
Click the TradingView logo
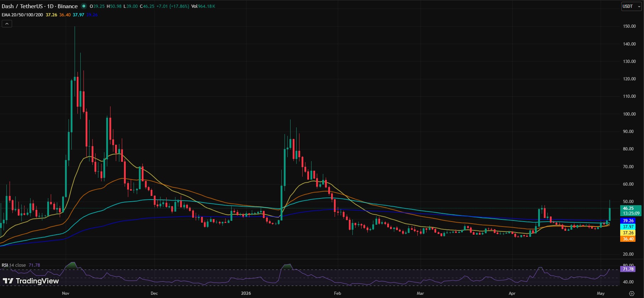click(31, 281)
